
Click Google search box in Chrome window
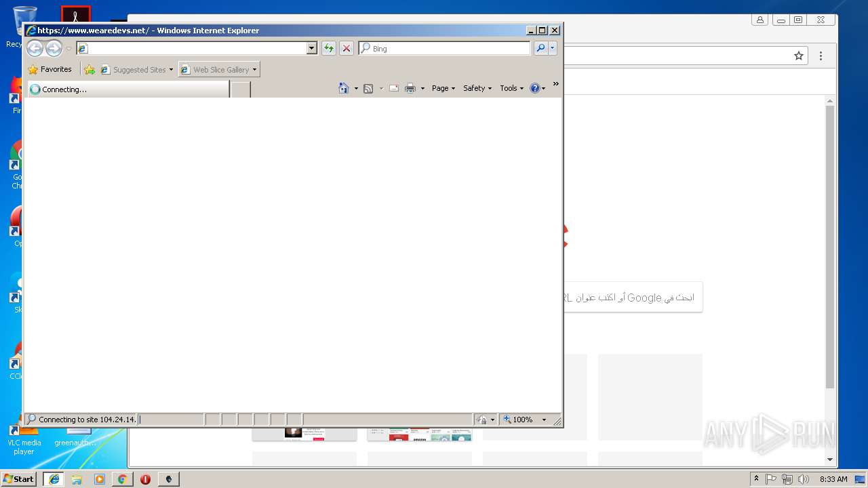[x=632, y=298]
